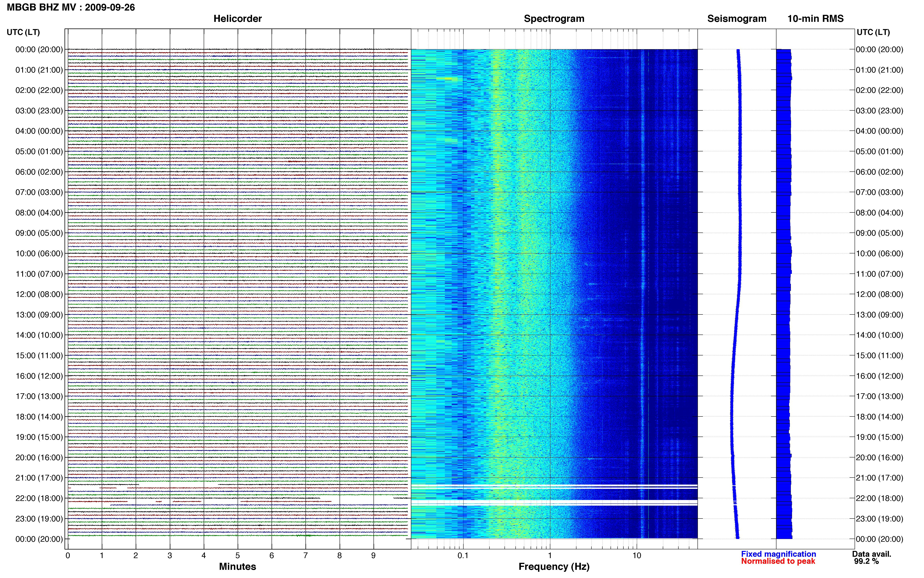
Task: Click '15:00 (11:00)' on the right time axis
Action: (x=879, y=355)
